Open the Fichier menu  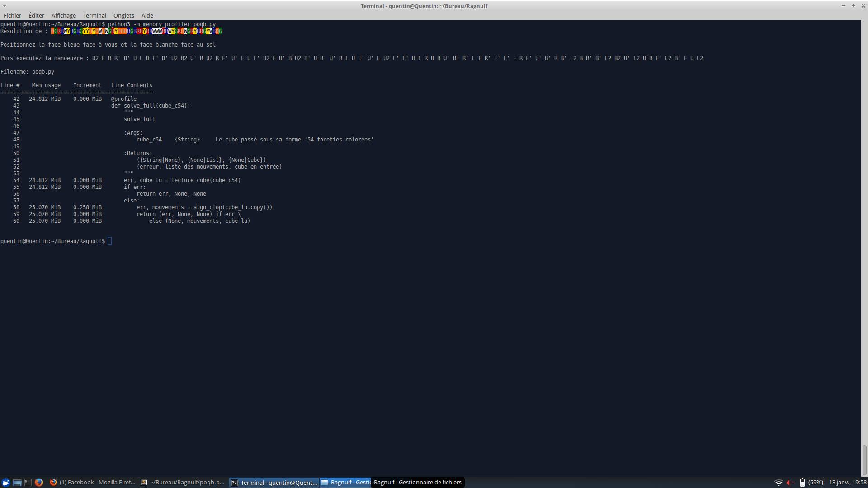(12, 15)
